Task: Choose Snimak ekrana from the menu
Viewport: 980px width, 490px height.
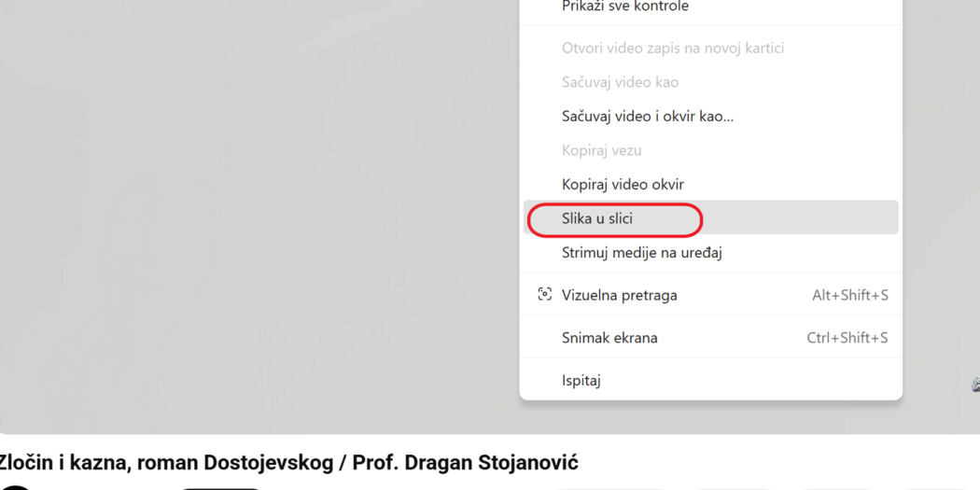Action: pyautogui.click(x=609, y=338)
